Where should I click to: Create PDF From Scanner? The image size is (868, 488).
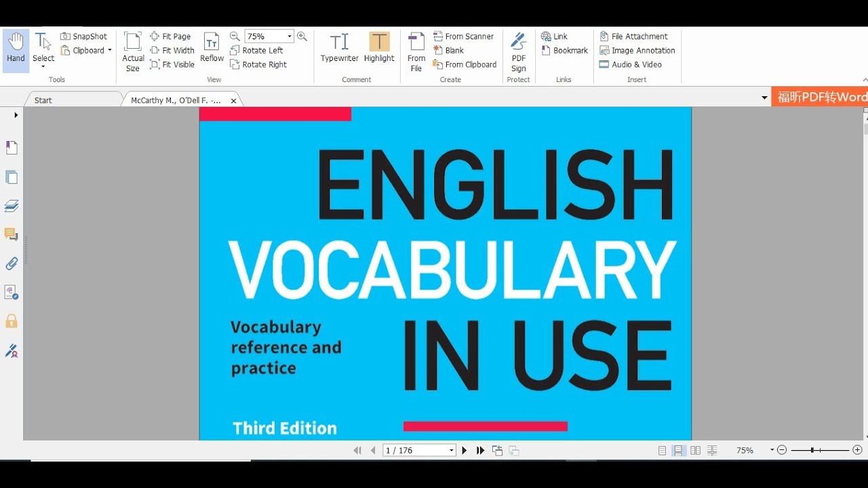tap(464, 37)
